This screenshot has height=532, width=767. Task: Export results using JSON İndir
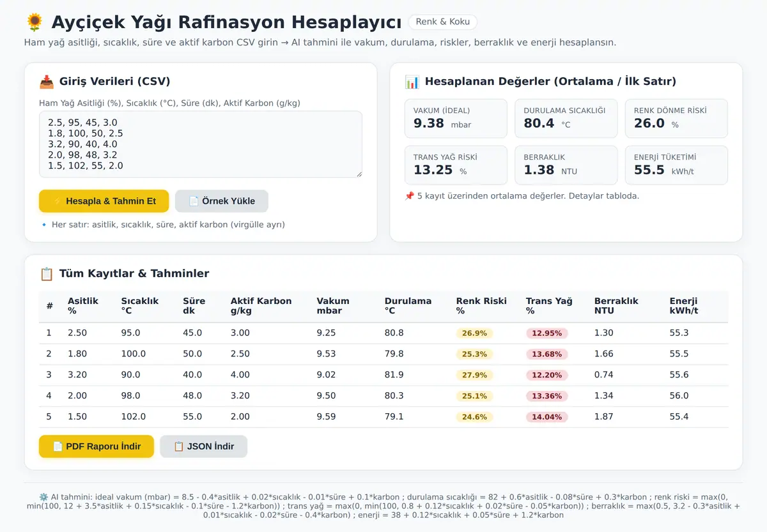coord(203,446)
